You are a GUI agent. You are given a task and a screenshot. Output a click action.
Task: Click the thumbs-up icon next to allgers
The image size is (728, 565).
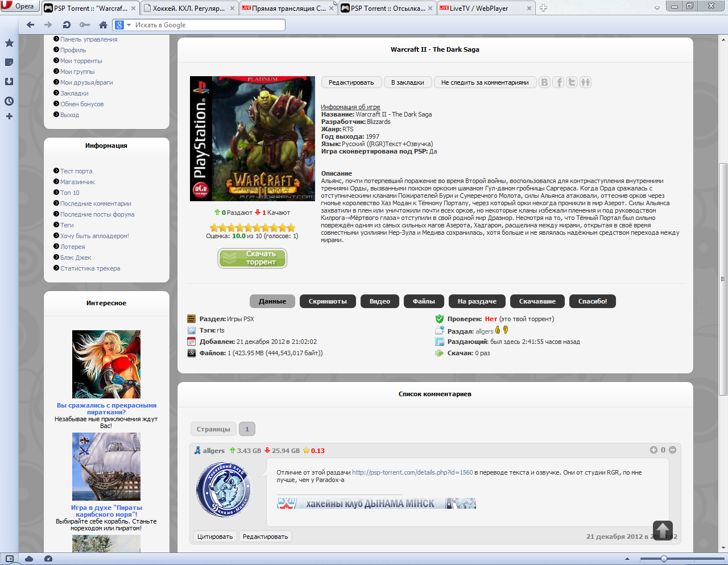click(x=498, y=330)
